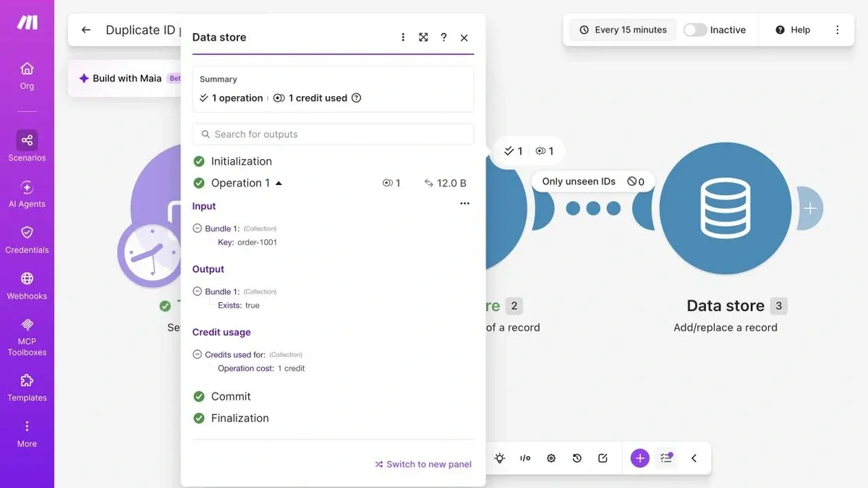Viewport: 868px width, 488px height.
Task: Expand the Data store panel to fullscreen
Action: (x=423, y=38)
